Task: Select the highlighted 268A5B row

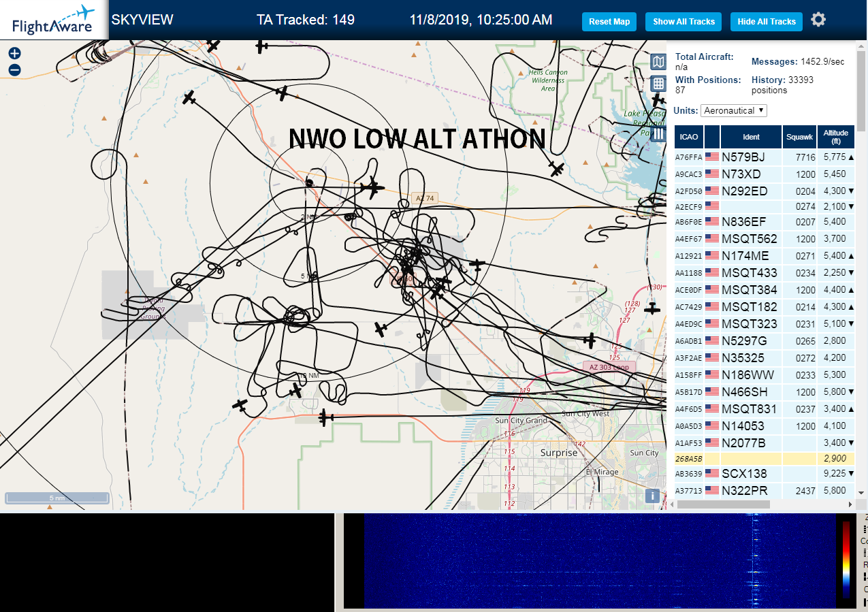Action: pos(765,460)
